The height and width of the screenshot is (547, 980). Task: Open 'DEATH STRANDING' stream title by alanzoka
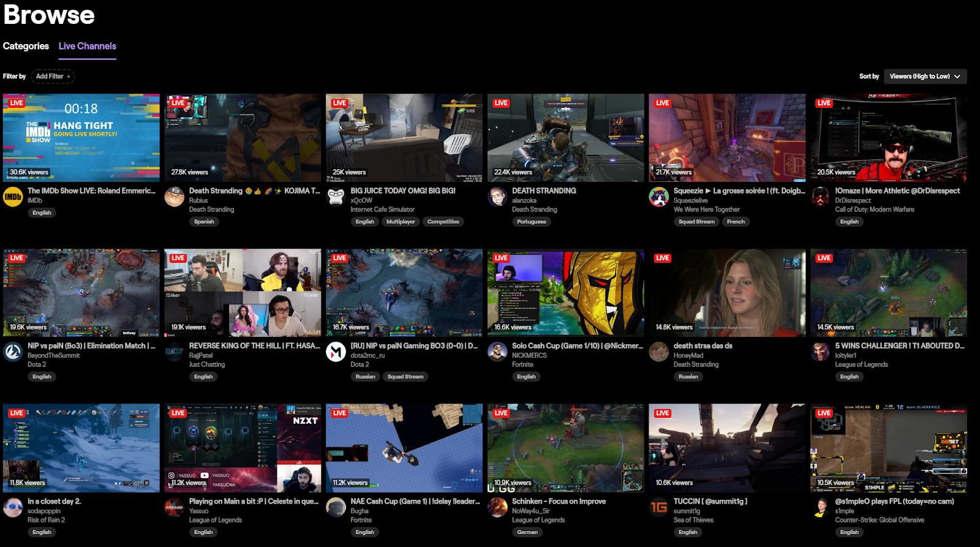[544, 191]
